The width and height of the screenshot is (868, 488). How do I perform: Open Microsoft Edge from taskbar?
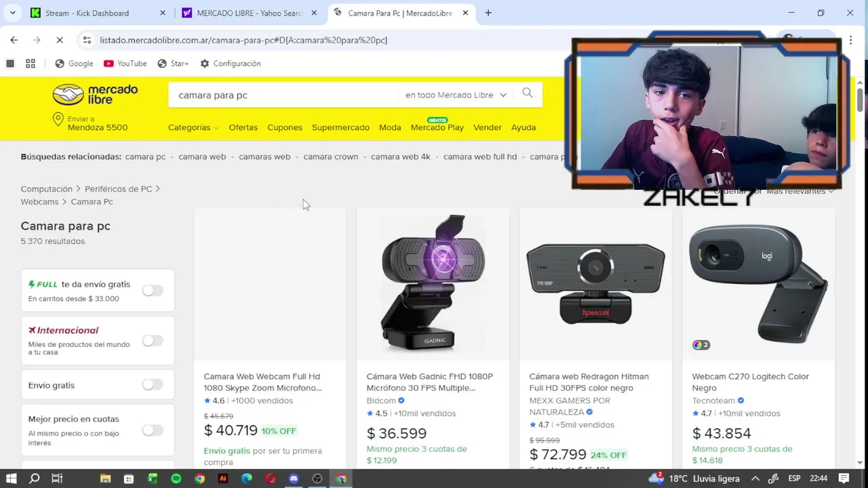point(247,479)
